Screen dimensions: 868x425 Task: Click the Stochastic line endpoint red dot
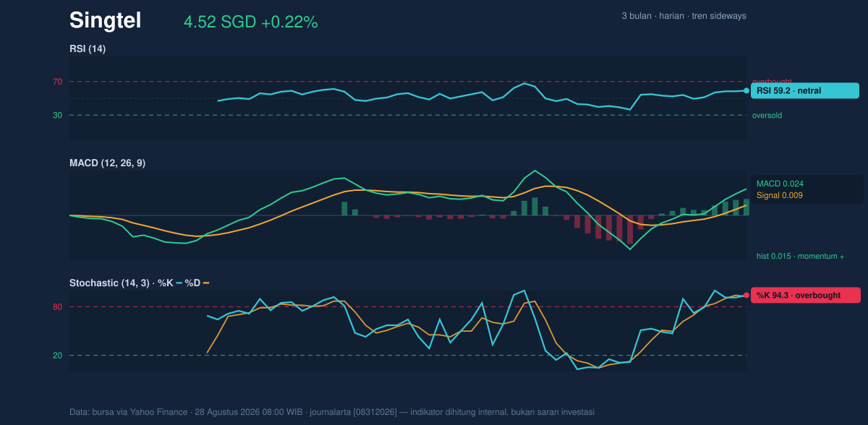pyautogui.click(x=746, y=295)
